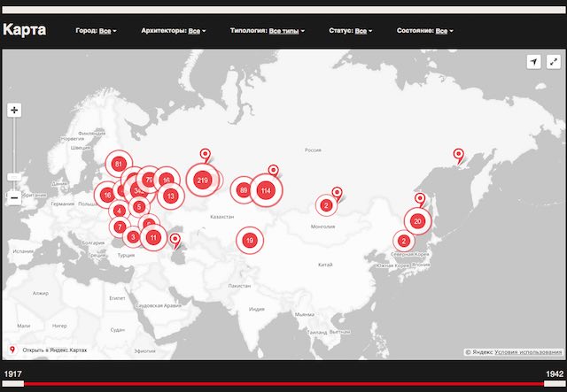Open cluster 16 near Германия label

[x=107, y=195]
